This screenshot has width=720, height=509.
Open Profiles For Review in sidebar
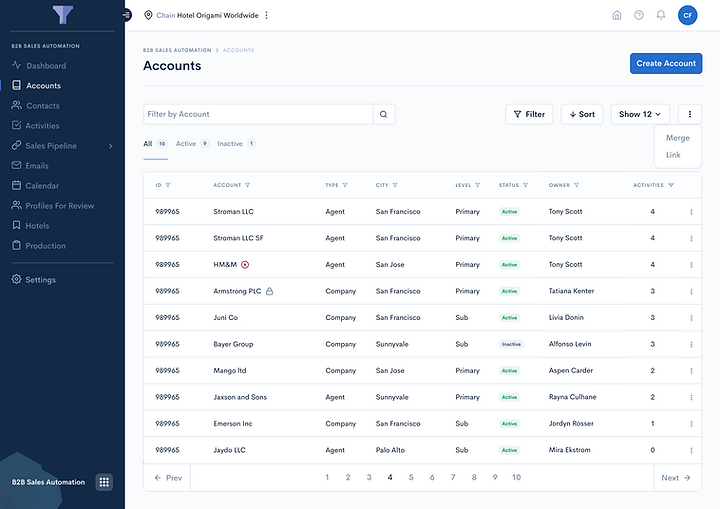click(x=53, y=206)
